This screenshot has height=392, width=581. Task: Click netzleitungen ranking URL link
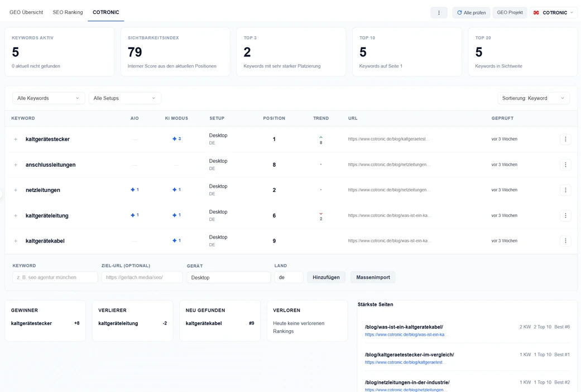point(389,190)
